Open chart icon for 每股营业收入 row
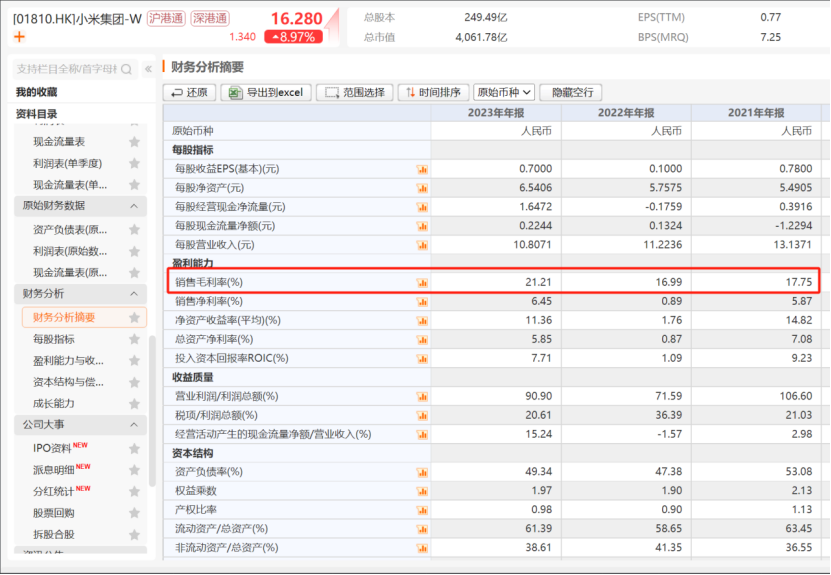The height and width of the screenshot is (575, 831). 422,245
